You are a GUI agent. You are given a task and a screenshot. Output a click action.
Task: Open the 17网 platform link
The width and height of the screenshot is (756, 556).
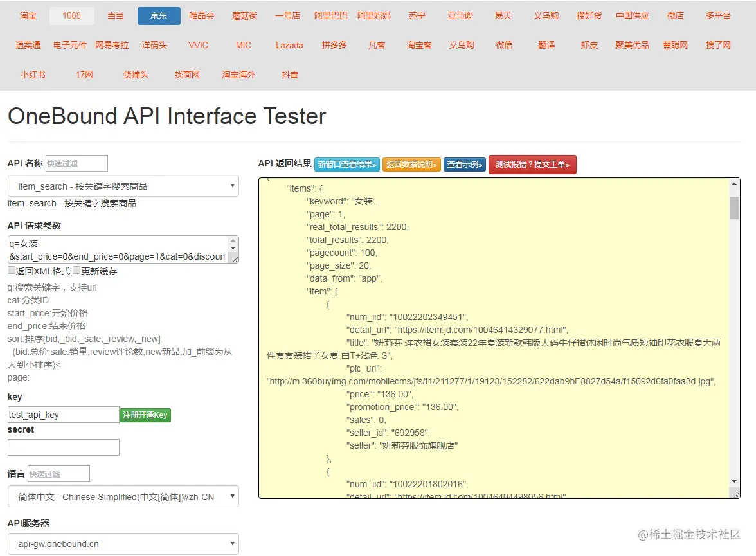84,75
